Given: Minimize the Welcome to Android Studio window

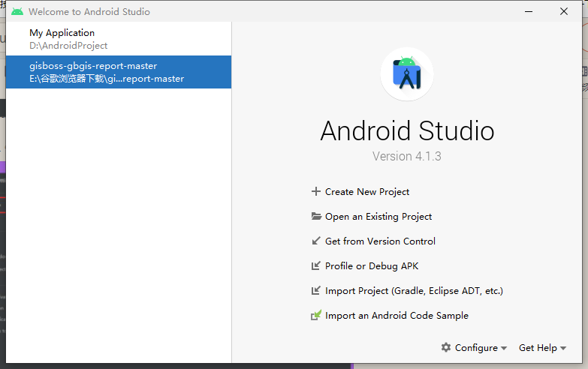Looking at the screenshot, I should [529, 11].
